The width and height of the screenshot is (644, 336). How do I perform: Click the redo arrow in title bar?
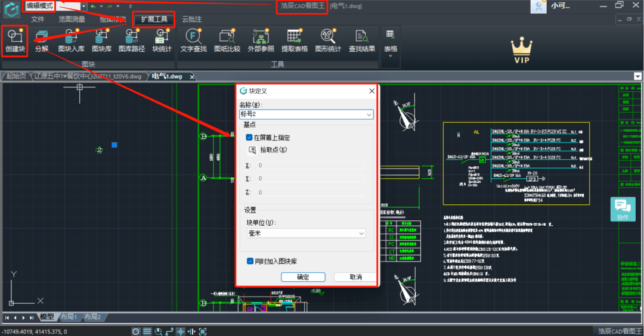(110, 6)
